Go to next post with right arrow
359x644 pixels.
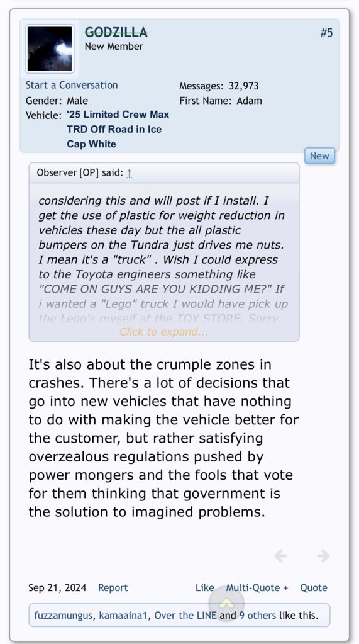[323, 556]
